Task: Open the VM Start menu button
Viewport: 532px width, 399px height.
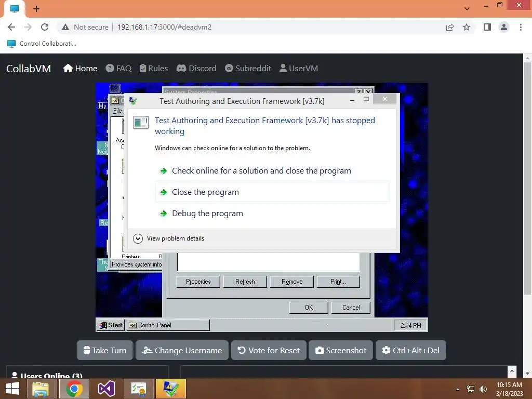Action: click(x=111, y=325)
